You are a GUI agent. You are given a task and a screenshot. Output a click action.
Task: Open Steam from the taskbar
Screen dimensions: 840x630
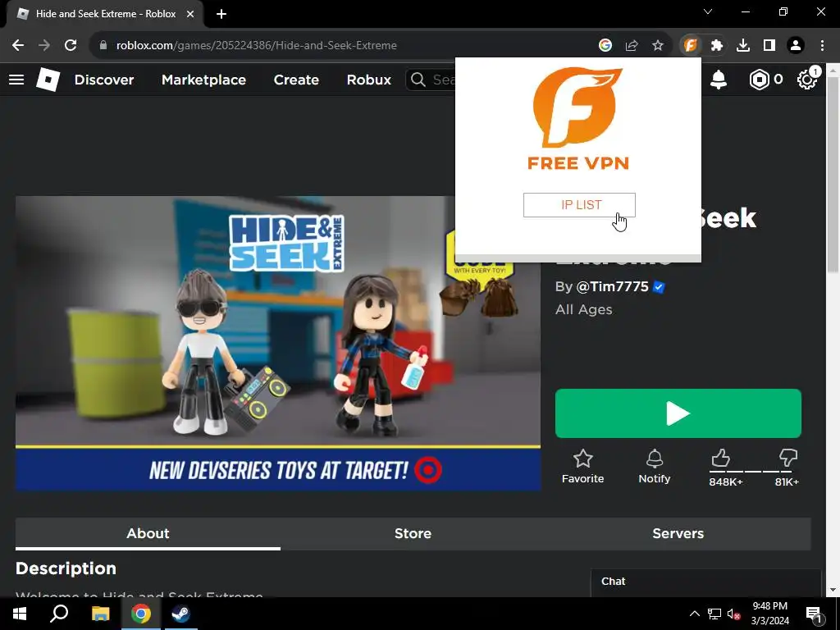click(x=180, y=614)
